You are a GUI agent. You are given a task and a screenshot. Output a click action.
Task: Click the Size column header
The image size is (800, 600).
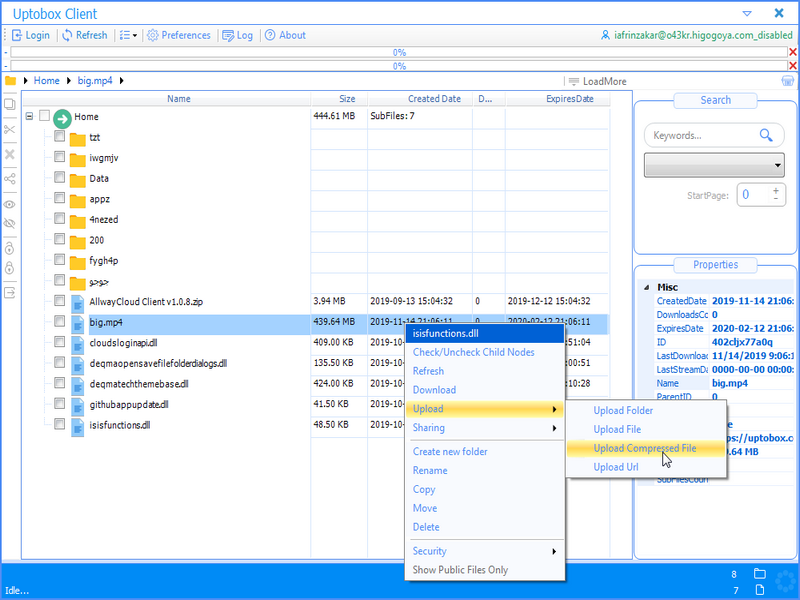click(x=339, y=99)
